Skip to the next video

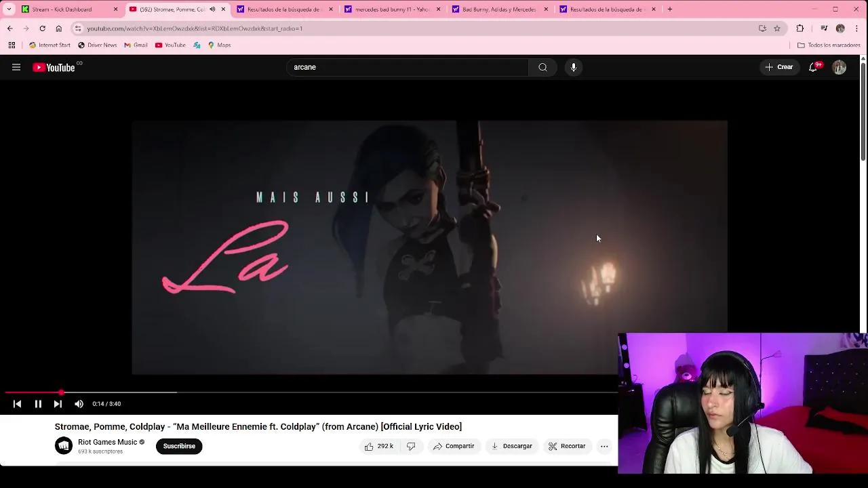[x=58, y=404]
